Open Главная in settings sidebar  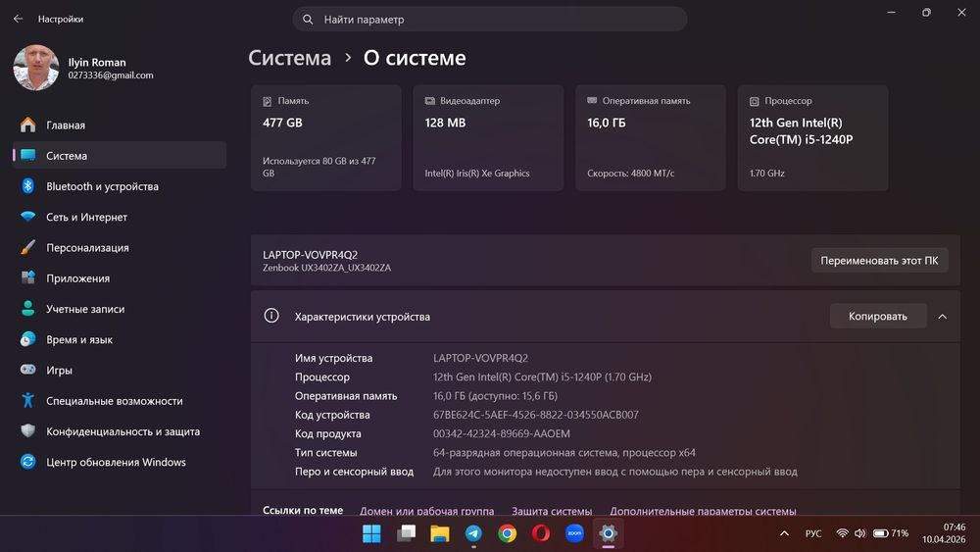[120, 125]
